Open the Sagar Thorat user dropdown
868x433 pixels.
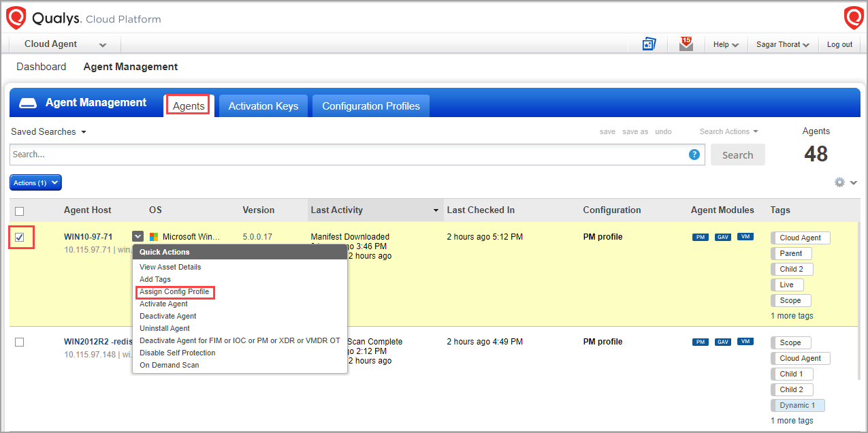tap(782, 44)
